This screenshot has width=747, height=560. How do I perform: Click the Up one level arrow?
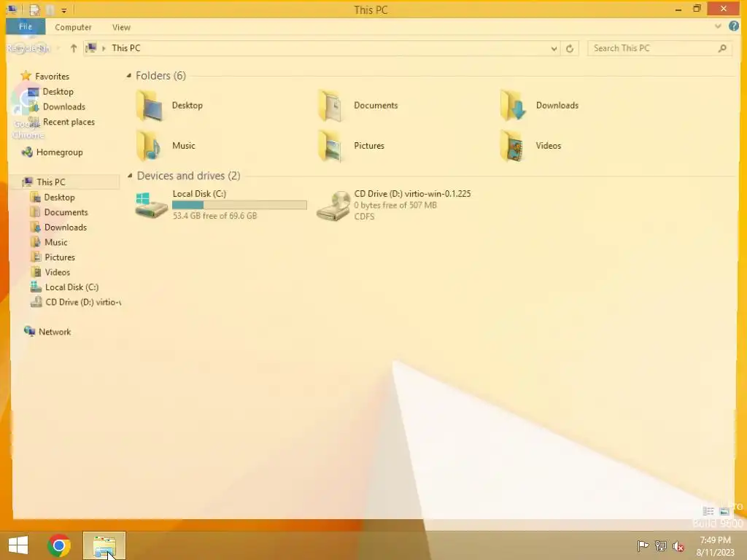(74, 48)
